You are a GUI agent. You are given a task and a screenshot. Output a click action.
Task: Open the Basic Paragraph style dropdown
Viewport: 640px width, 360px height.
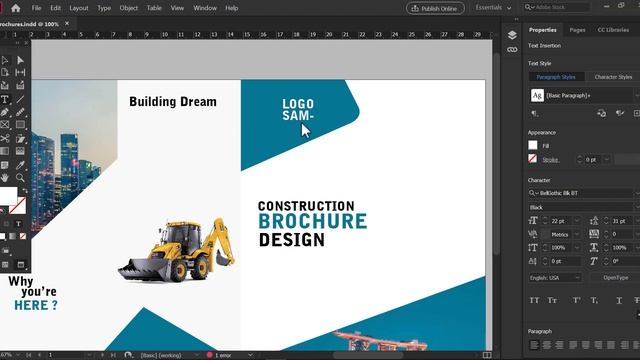tap(637, 96)
